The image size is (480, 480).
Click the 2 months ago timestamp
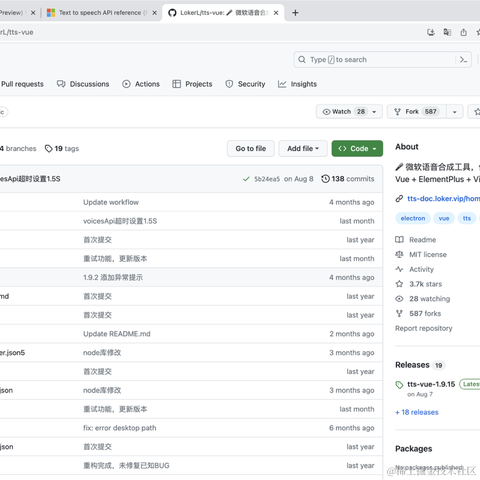[x=352, y=334]
